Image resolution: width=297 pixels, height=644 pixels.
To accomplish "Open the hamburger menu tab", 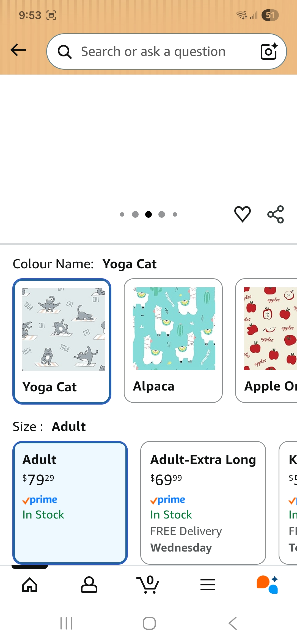I will point(208,585).
